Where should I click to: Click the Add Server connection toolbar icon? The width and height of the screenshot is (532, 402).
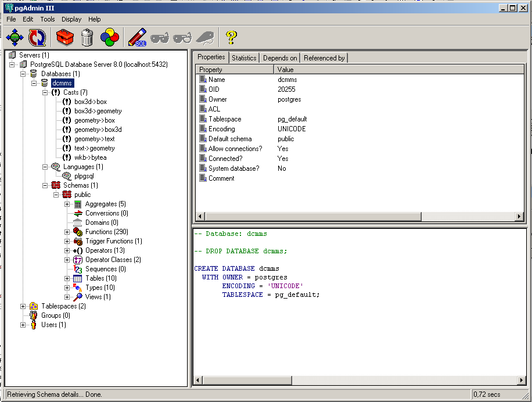coord(15,37)
